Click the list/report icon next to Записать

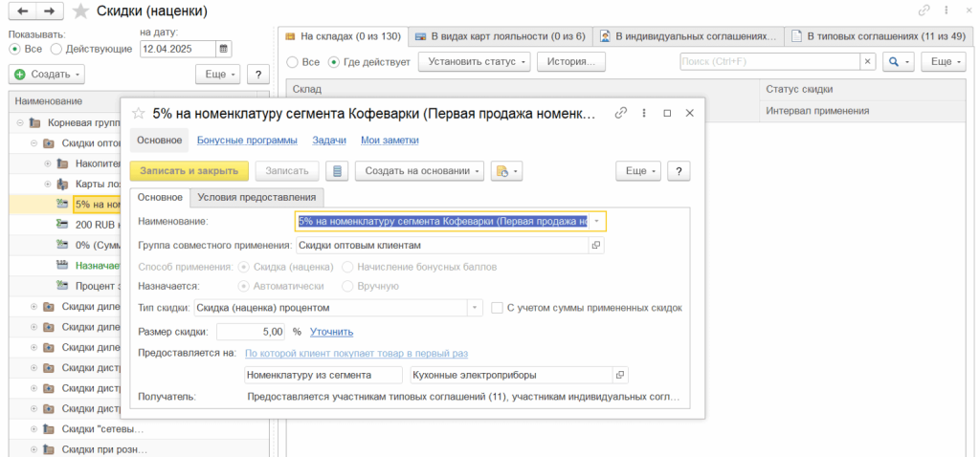[x=338, y=171]
